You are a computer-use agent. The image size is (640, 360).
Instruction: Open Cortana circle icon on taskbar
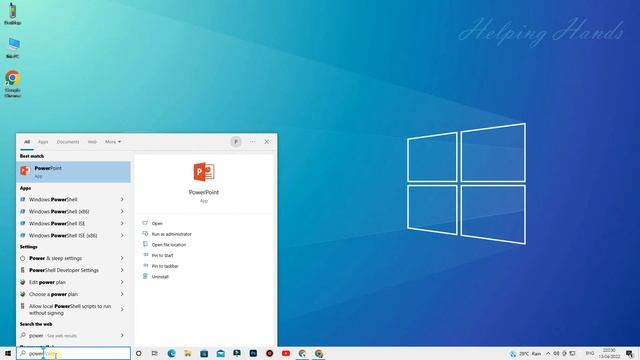pos(138,353)
